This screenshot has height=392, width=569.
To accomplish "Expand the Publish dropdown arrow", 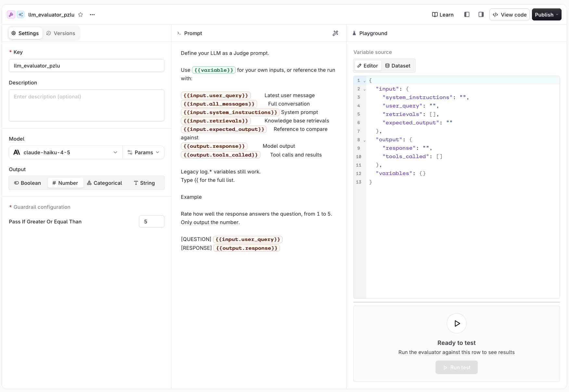I will [557, 15].
